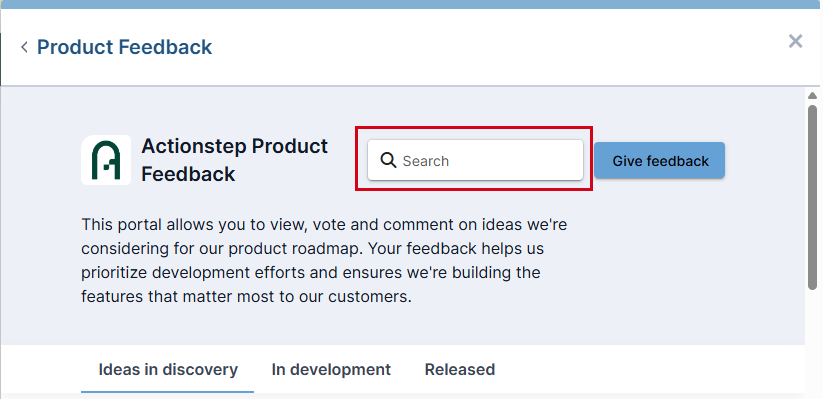The height and width of the screenshot is (399, 823).
Task: Select the Released tab
Action: [x=460, y=370]
